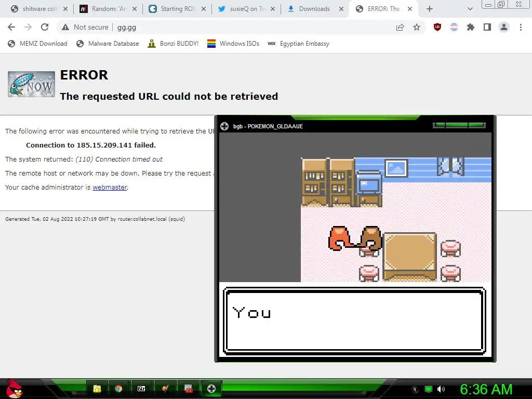
Task: Open 7-Zip from the taskbar
Action: pyautogui.click(x=141, y=389)
